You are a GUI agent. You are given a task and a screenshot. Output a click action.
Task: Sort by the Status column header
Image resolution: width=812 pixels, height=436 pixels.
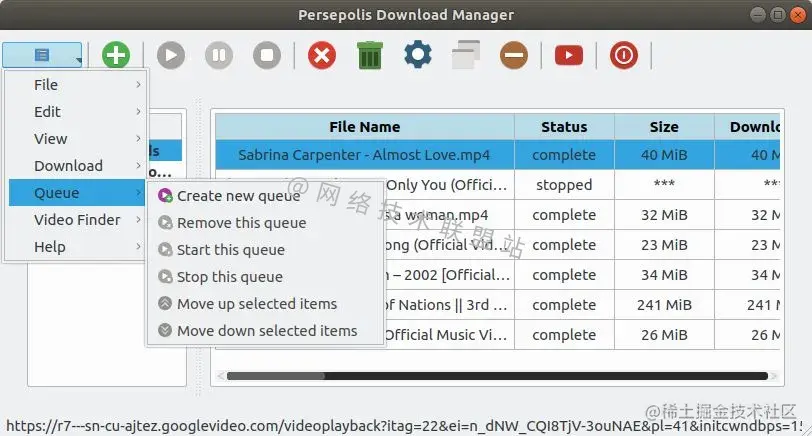[564, 127]
